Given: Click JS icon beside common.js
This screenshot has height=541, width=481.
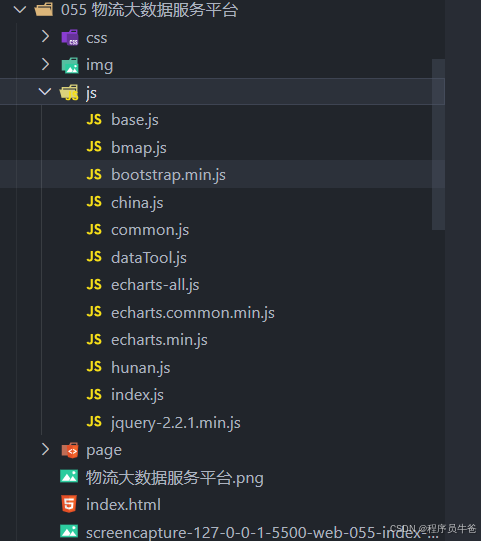Looking at the screenshot, I should tap(94, 229).
